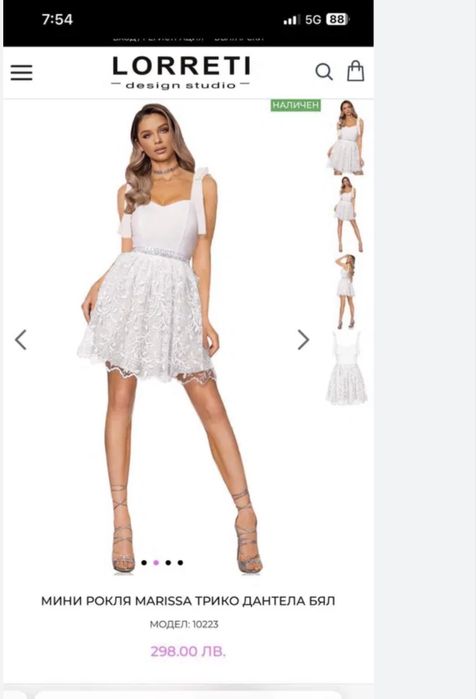The width and height of the screenshot is (476, 699).
Task: Jump to fourth carousel dot
Action: coord(180,563)
